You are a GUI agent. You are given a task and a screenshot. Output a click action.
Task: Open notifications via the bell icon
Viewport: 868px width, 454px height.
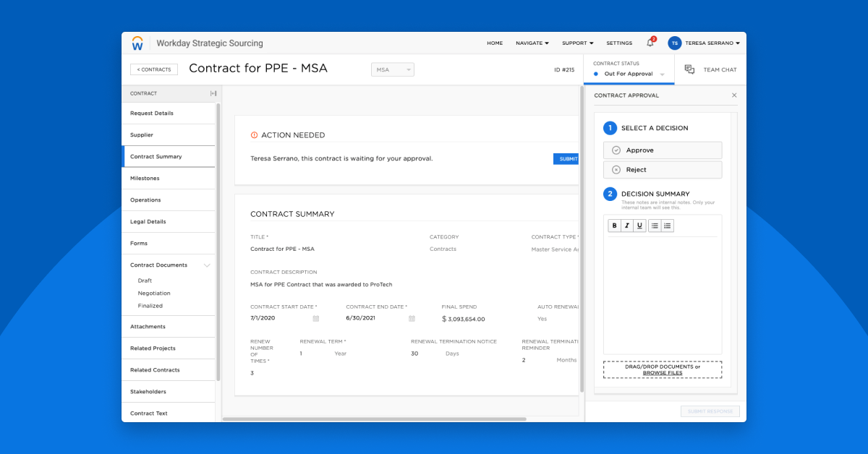(x=649, y=43)
